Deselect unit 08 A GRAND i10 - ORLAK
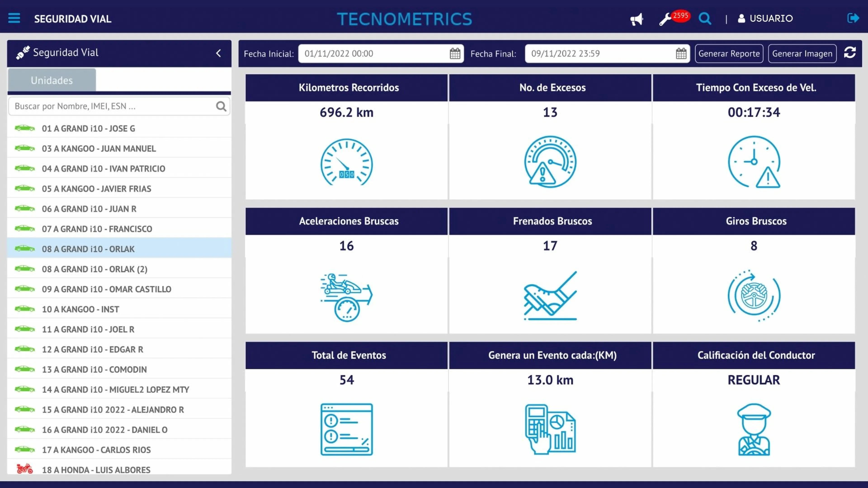868x488 pixels. [88, 249]
